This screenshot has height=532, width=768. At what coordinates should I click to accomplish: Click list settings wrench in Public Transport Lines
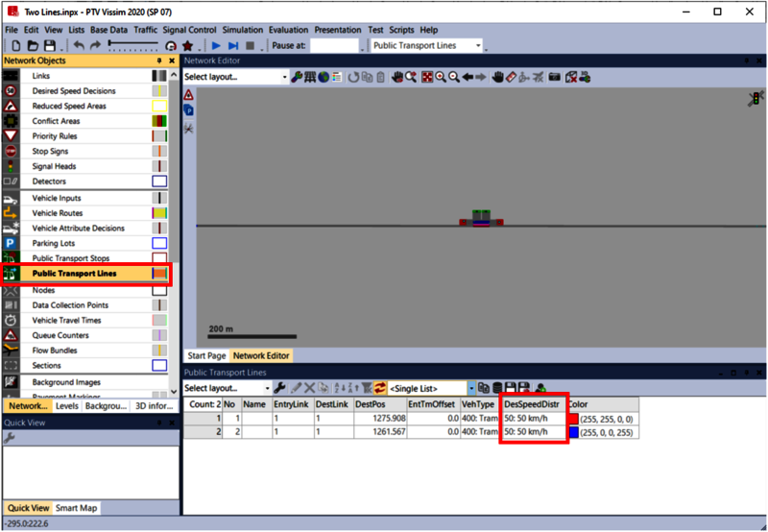[279, 388]
